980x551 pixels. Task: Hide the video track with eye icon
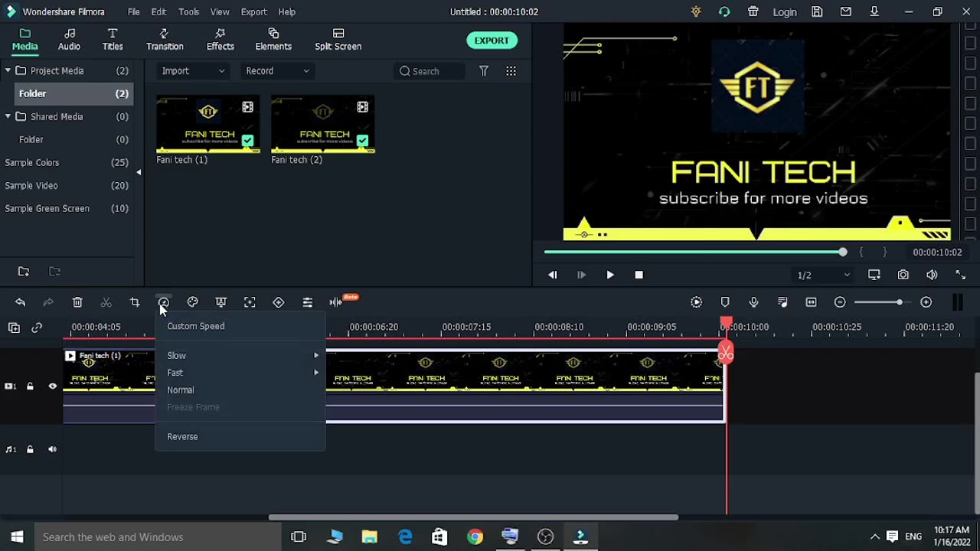[53, 386]
